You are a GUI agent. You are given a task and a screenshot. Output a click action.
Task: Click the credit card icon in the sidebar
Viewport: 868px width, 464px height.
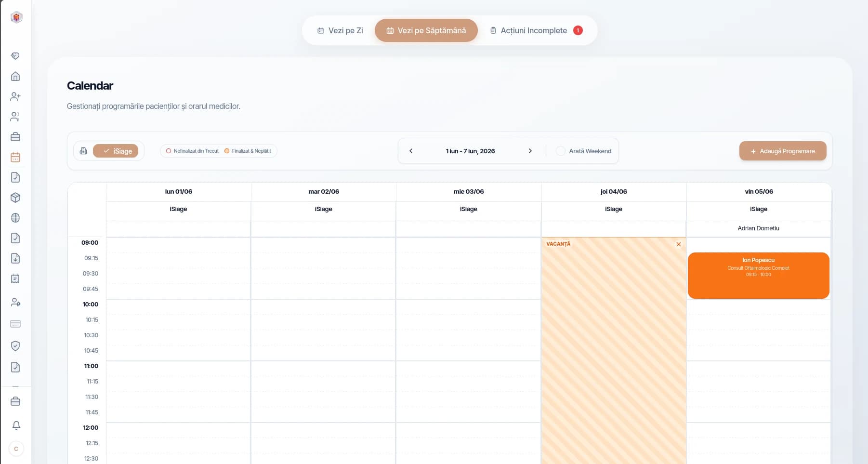click(x=15, y=324)
